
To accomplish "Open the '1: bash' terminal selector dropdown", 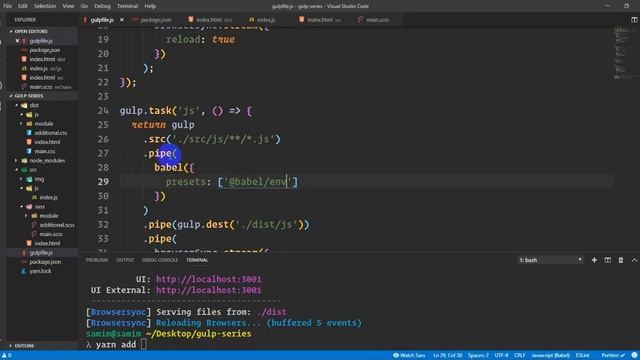I will click(550, 260).
